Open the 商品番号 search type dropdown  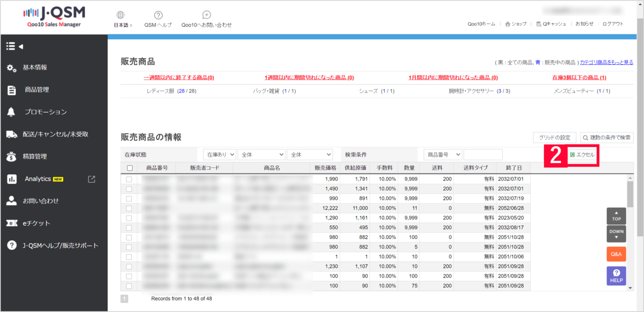[442, 154]
